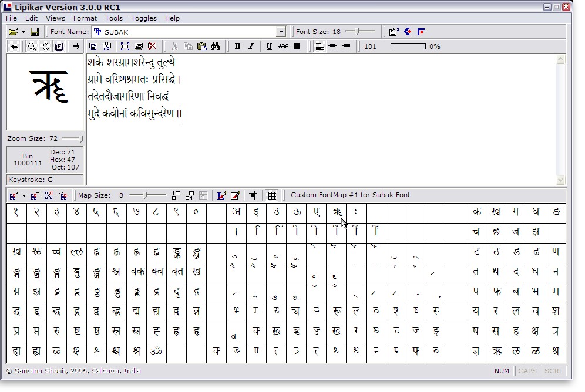This screenshot has height=392, width=585.
Task: Click the open file folder icon
Action: coord(13,32)
